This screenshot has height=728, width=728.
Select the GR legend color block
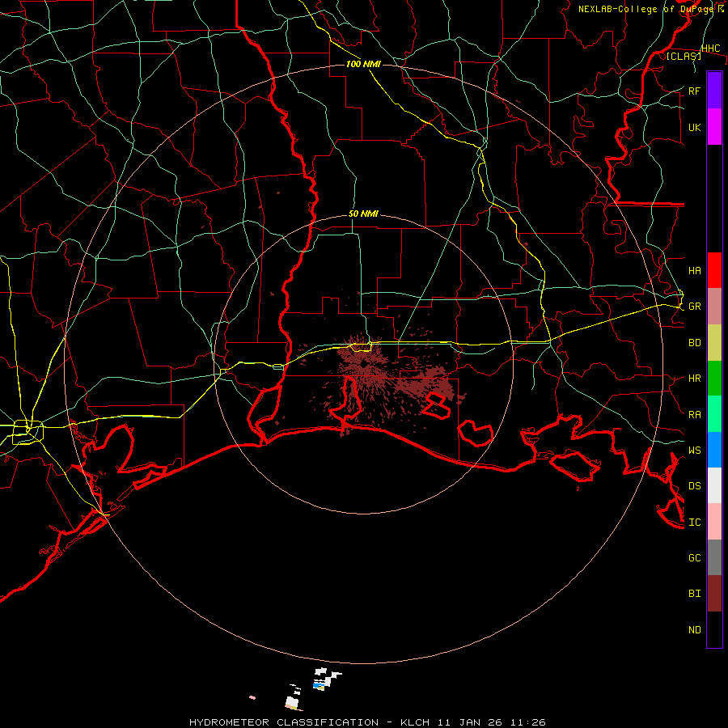click(714, 307)
